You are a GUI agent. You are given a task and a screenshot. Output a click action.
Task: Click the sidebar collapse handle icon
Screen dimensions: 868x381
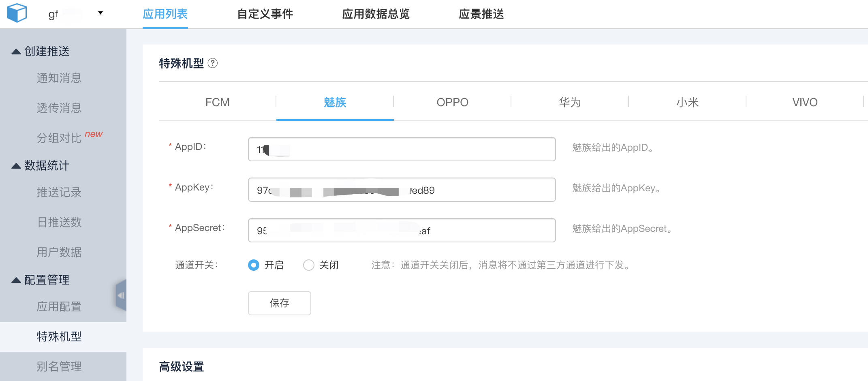click(121, 295)
